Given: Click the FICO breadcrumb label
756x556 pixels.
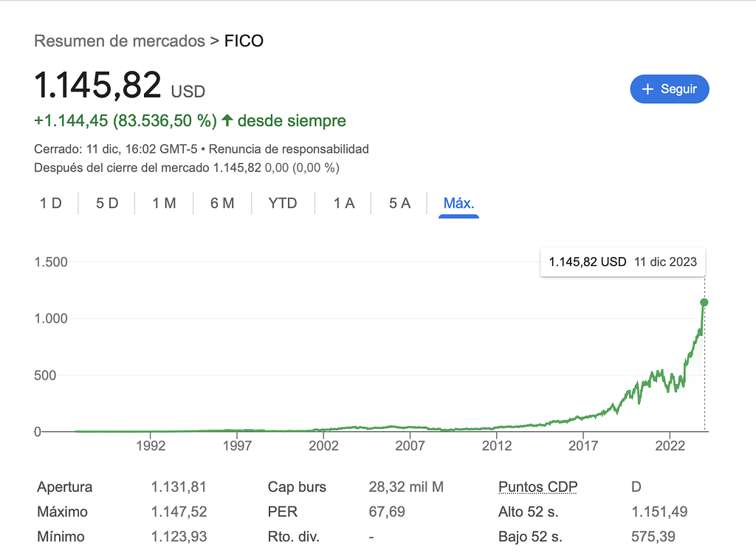Looking at the screenshot, I should click(244, 41).
